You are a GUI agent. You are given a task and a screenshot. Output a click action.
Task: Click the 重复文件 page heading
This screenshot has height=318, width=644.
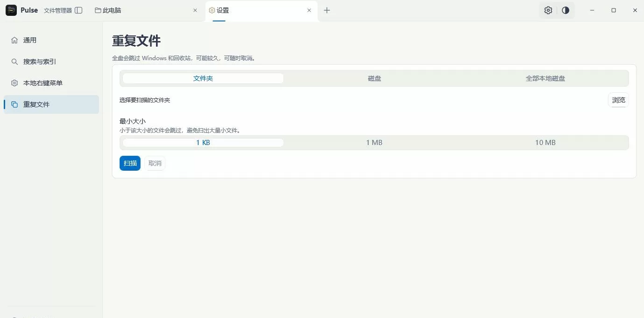point(136,41)
